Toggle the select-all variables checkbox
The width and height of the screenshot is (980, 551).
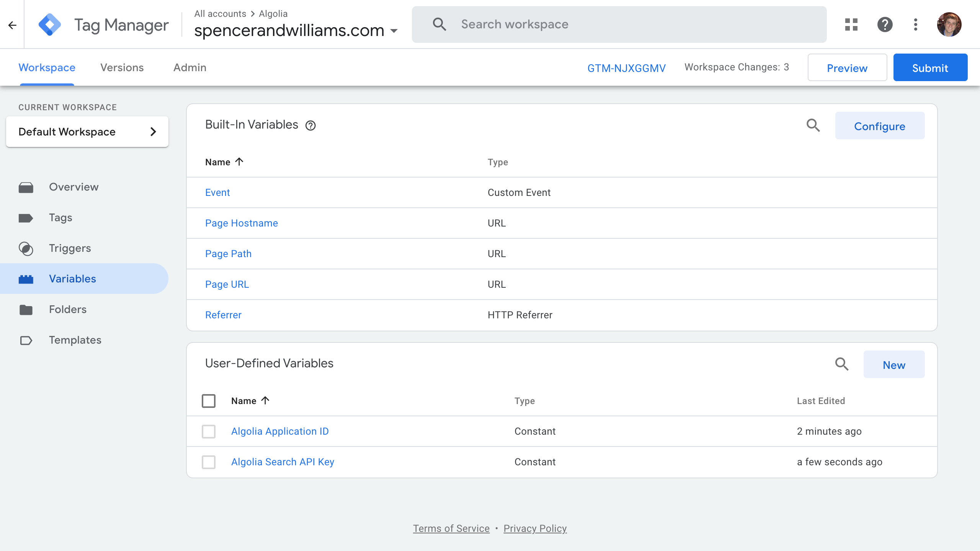pos(209,401)
